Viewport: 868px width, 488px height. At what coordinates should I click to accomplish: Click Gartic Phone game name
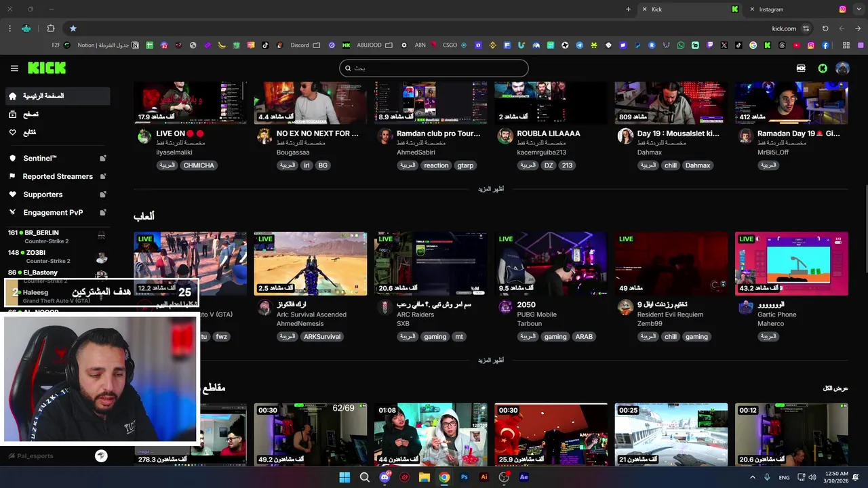point(777,314)
